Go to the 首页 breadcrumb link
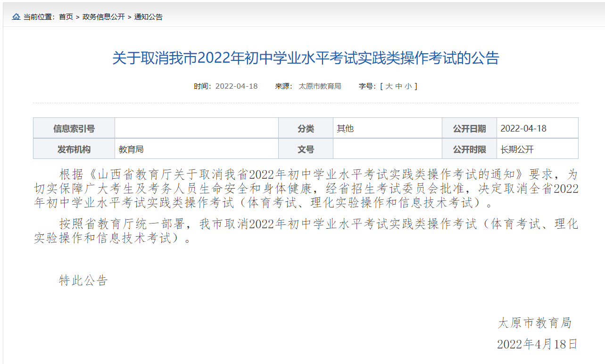 tap(66, 17)
